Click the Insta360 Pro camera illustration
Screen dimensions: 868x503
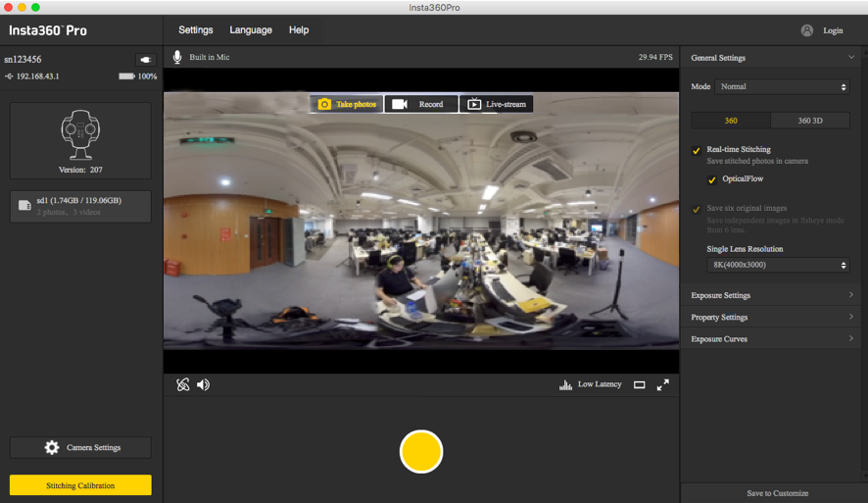(80, 134)
